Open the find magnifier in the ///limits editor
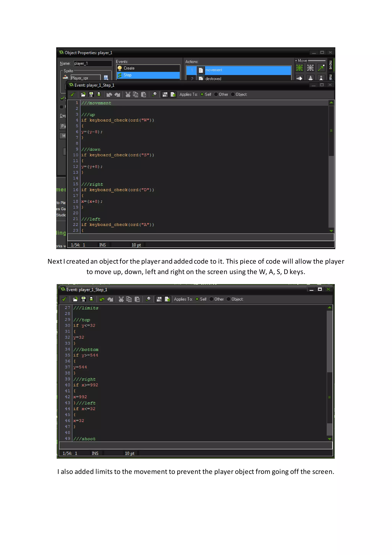 148,299
